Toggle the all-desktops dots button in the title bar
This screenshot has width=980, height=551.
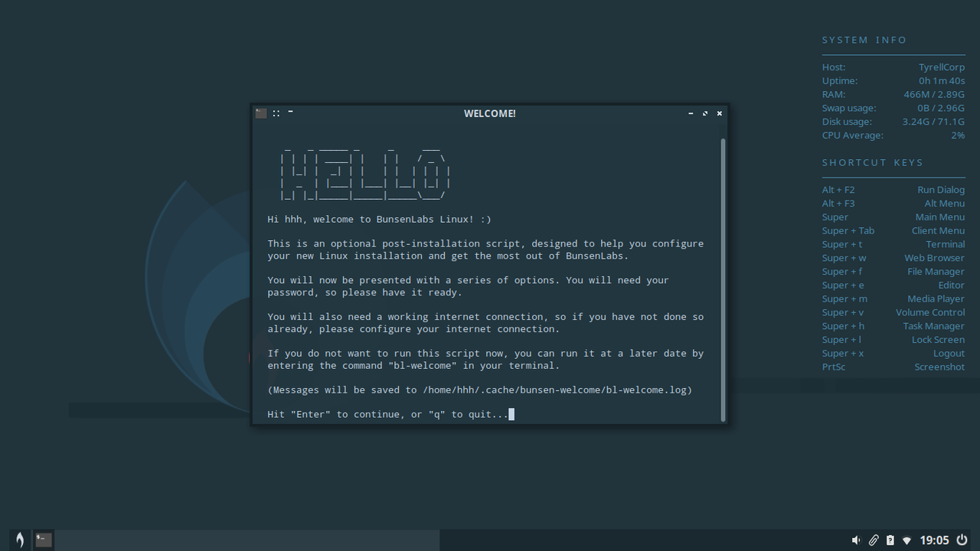point(276,113)
